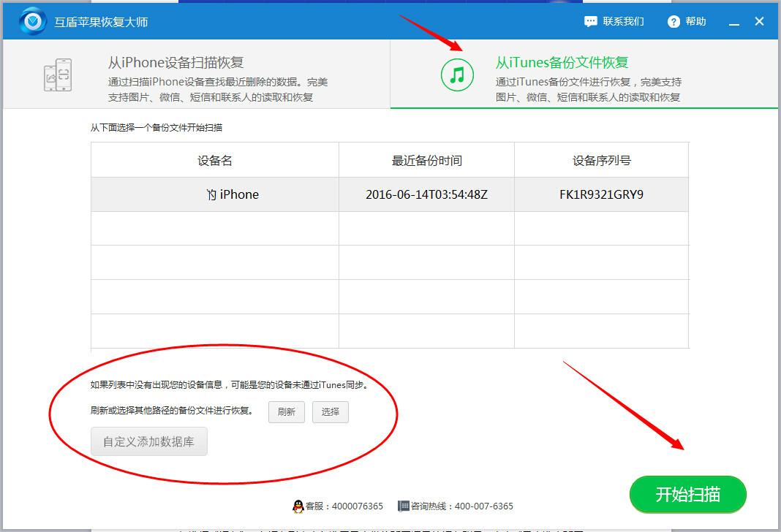The height and width of the screenshot is (532, 781).
Task: Click the iPhone devices icon on the left tab
Action: pos(57,74)
